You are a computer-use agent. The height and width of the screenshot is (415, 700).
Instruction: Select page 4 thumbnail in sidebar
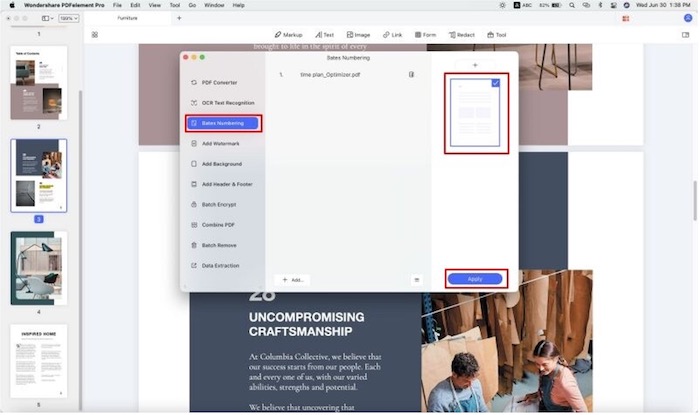click(x=39, y=268)
